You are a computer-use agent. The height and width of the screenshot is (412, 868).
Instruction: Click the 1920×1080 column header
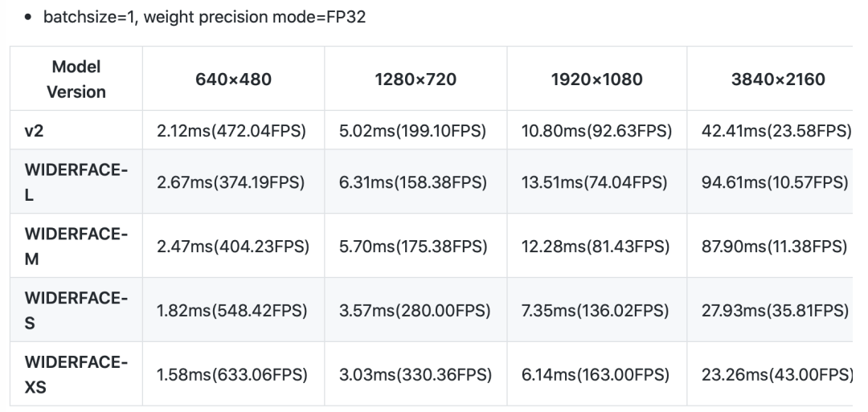tap(597, 79)
